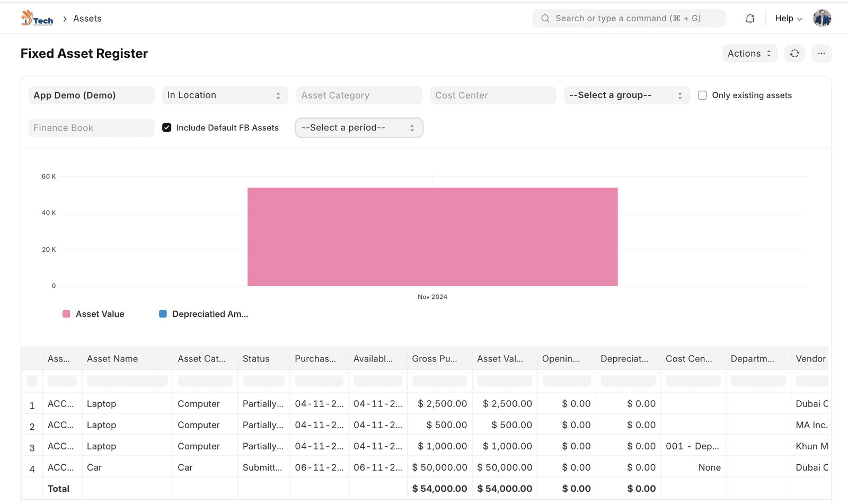848x504 pixels.
Task: Click the Depreciated Amount legend swatch
Action: (x=163, y=314)
